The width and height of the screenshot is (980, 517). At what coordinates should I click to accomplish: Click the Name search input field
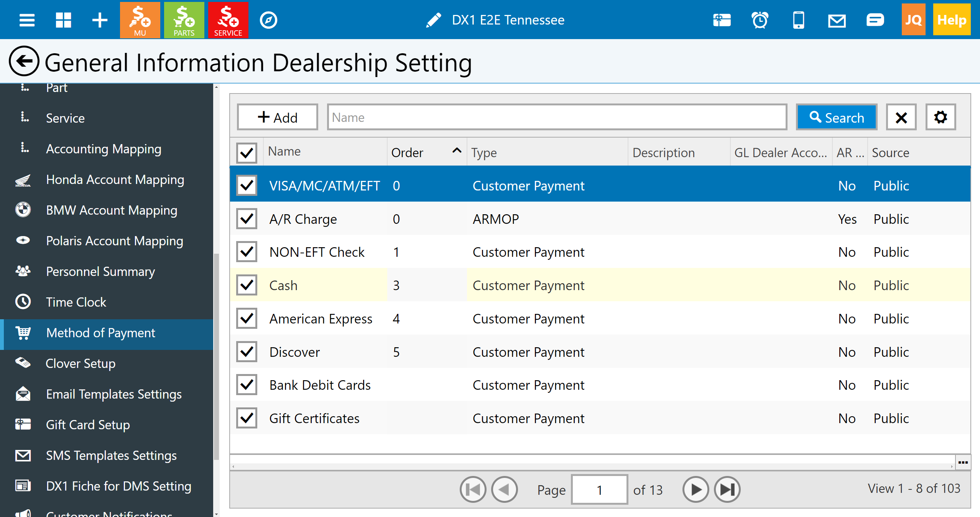pos(557,117)
